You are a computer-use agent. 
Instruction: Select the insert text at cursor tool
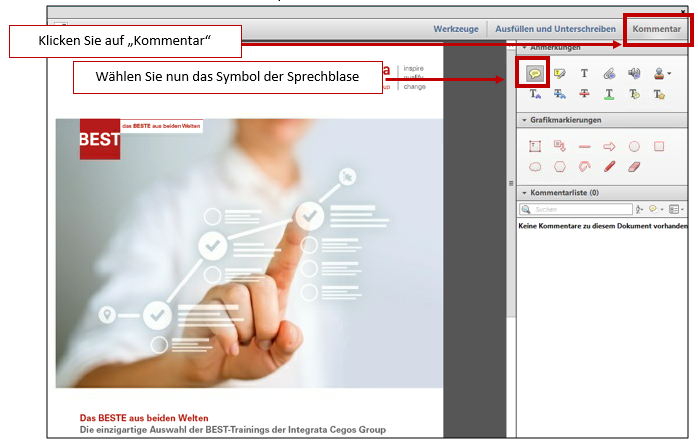click(535, 94)
